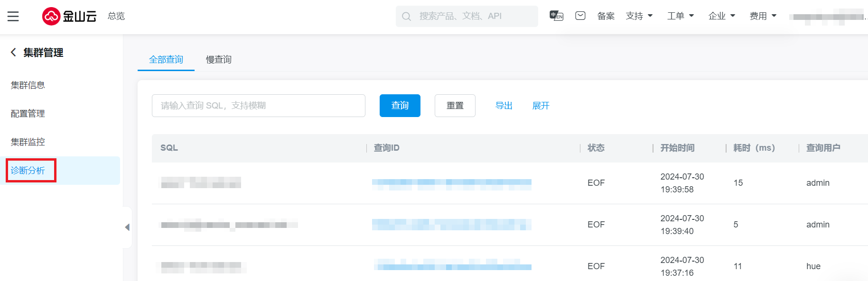Open 集群监控 in the sidebar
The image size is (868, 281).
click(28, 142)
